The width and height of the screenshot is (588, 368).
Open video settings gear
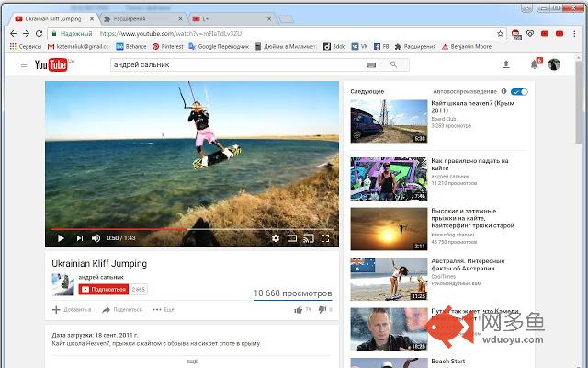(x=275, y=238)
